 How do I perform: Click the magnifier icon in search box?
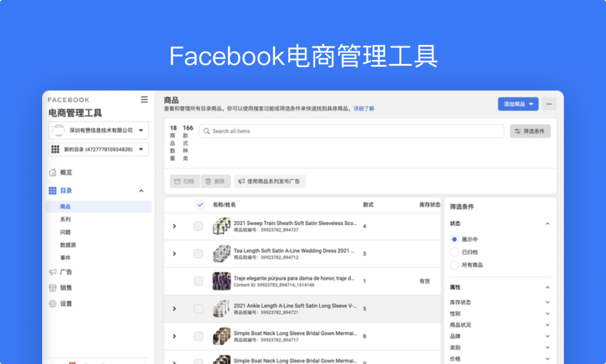(206, 131)
